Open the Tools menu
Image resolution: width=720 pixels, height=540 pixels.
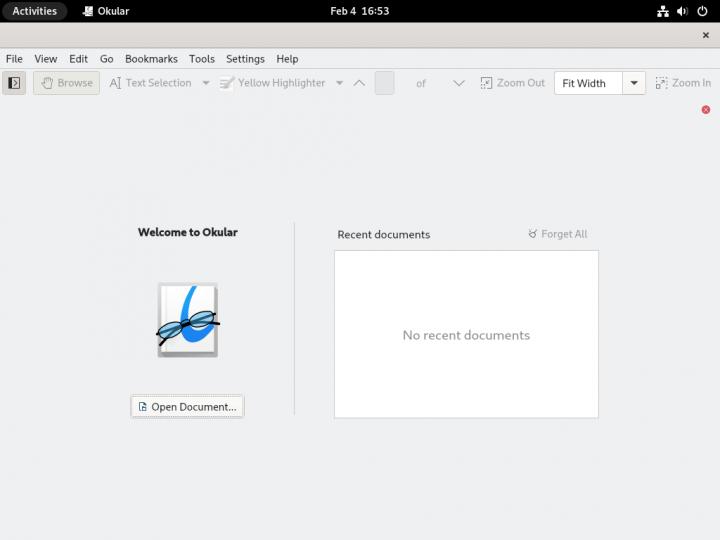coord(202,59)
